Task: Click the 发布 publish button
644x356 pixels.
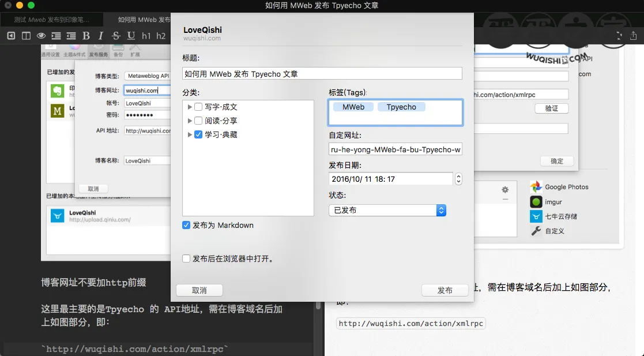Action: point(445,290)
